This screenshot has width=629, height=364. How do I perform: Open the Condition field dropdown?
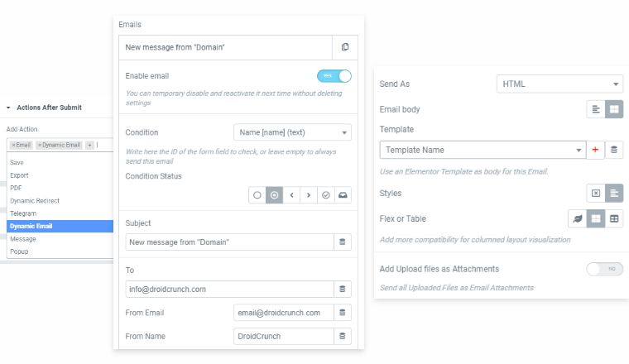coord(292,132)
